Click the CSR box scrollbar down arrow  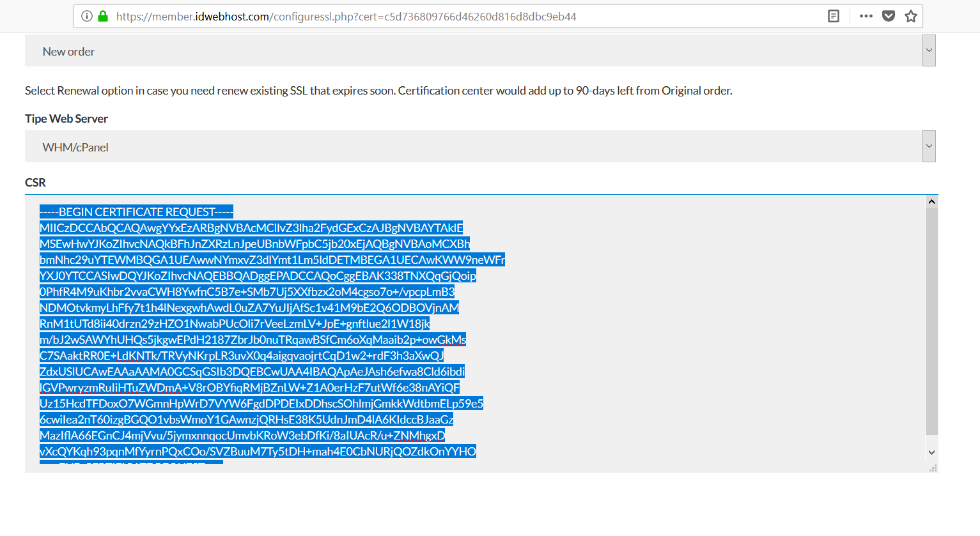931,451
